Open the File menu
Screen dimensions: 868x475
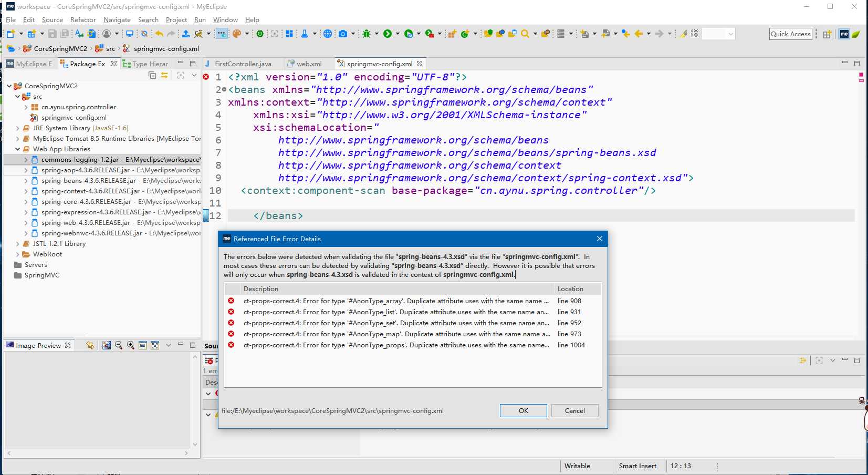click(x=11, y=19)
